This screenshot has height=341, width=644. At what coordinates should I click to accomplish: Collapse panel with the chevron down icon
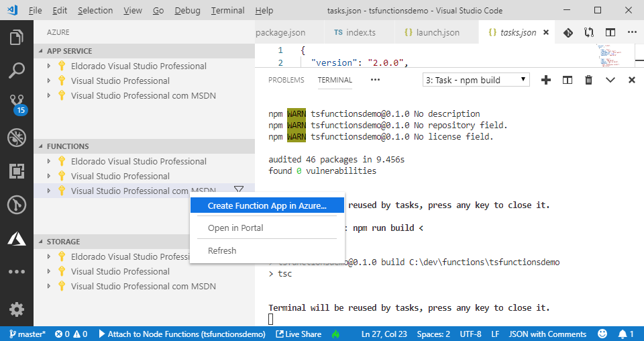click(x=610, y=80)
